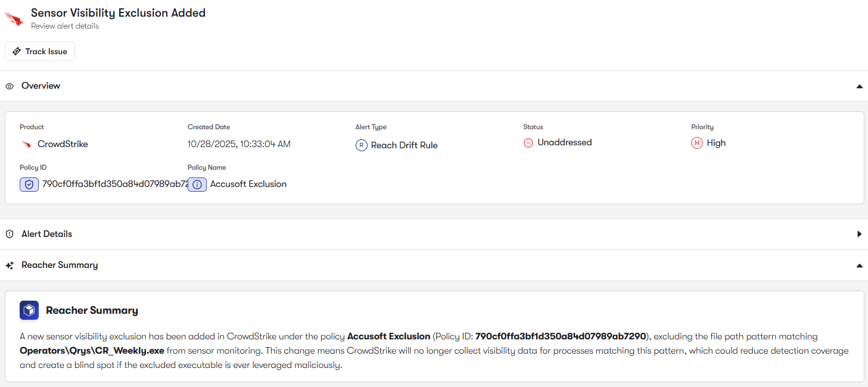The image size is (868, 387).
Task: Click the Alert Type field label
Action: pos(371,127)
